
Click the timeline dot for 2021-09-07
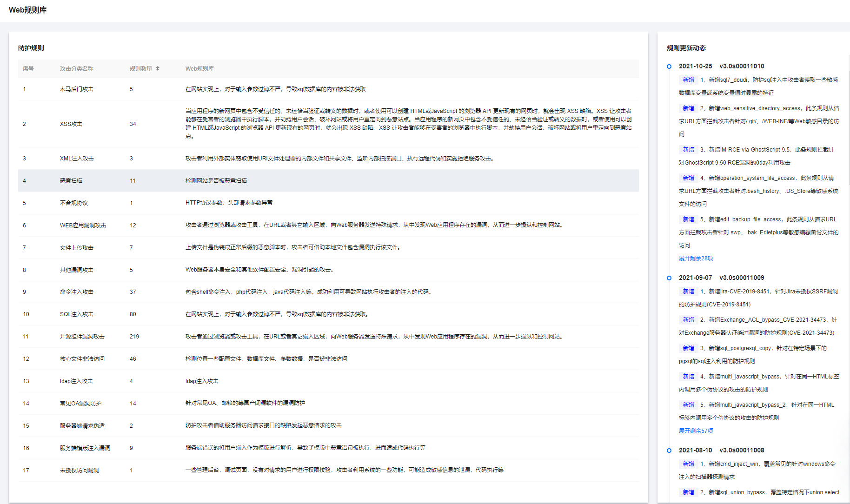(x=669, y=278)
